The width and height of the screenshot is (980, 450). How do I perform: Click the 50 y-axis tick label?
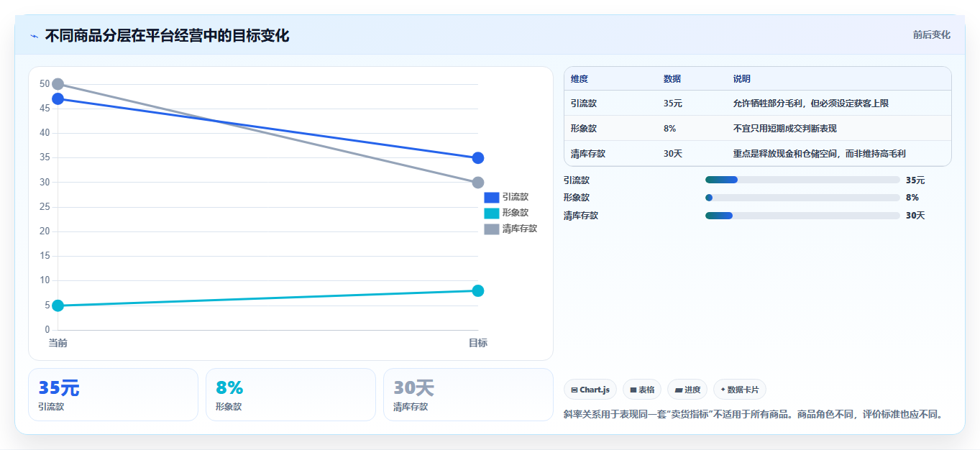(x=45, y=84)
